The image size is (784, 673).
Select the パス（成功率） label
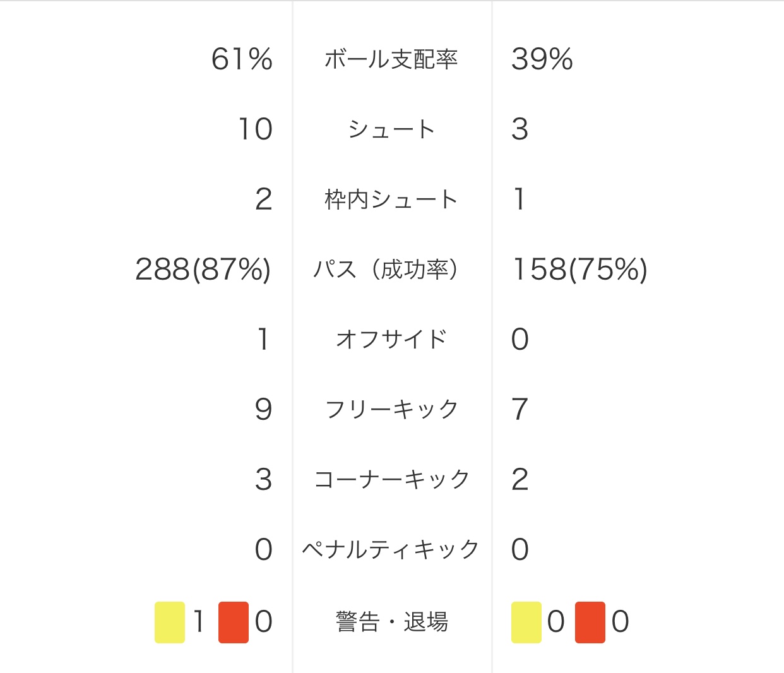[x=386, y=270]
